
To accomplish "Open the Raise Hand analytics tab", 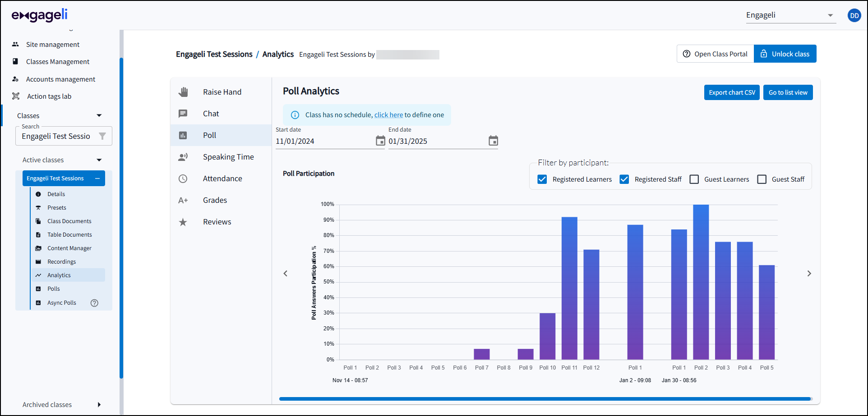I will coord(221,92).
